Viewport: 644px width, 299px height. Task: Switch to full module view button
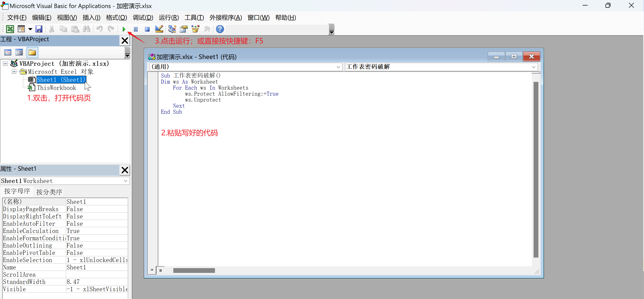(160, 270)
